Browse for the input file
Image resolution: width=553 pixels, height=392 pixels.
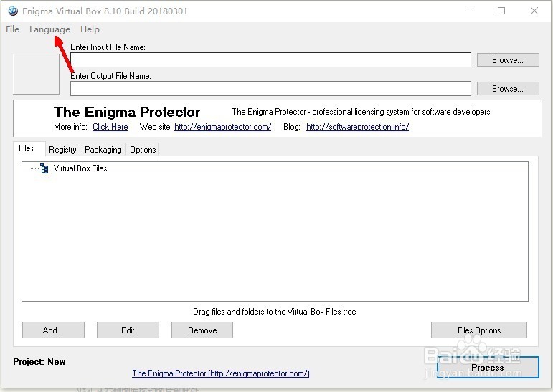(x=508, y=60)
